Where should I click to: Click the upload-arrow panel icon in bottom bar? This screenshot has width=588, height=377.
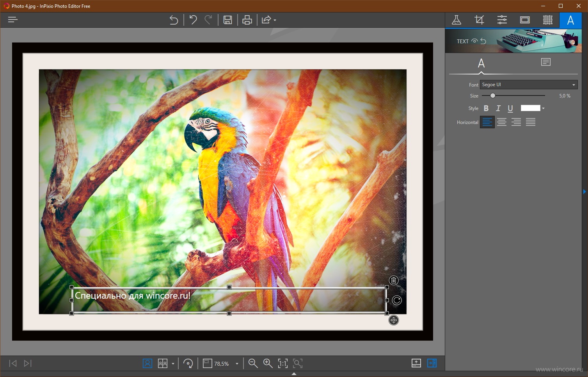tap(416, 363)
